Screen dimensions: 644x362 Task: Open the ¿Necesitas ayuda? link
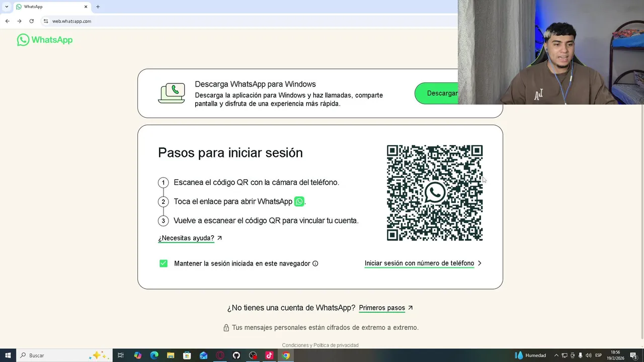[186, 238]
